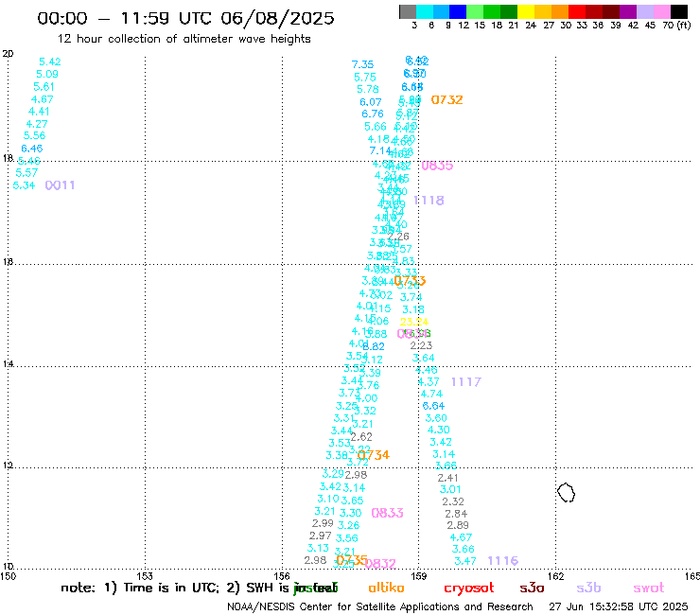Click the '7.14' wave height reading
This screenshot has width=700, height=615.
click(x=380, y=151)
